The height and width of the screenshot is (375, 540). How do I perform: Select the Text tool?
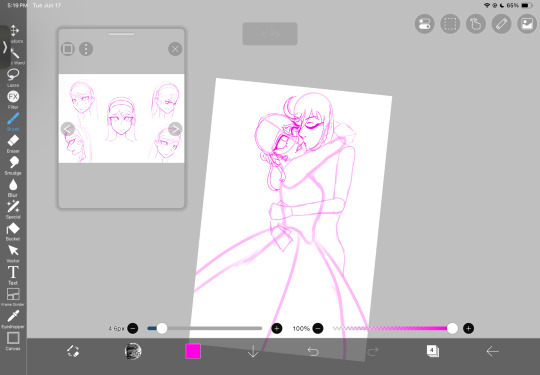[13, 275]
